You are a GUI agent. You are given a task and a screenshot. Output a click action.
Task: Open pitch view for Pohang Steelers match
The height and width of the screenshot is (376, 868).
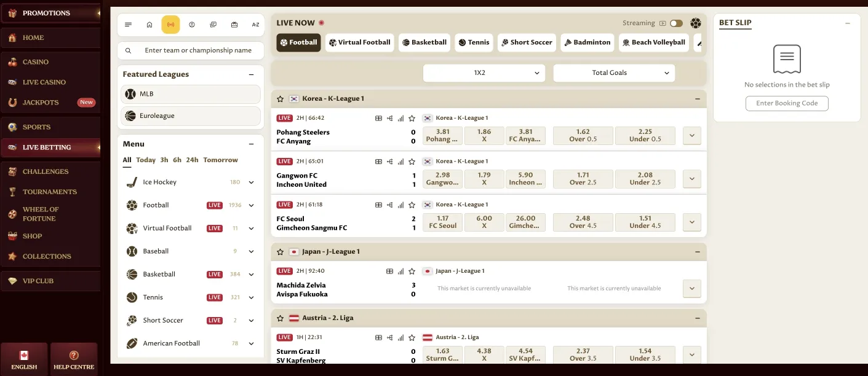[379, 118]
